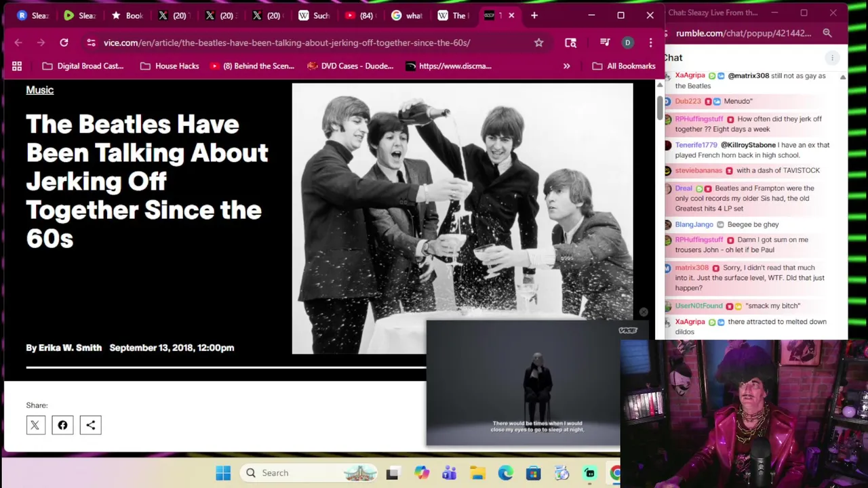Click username UserN0tFound in chat
This screenshot has height=488, width=868.
coord(698,306)
